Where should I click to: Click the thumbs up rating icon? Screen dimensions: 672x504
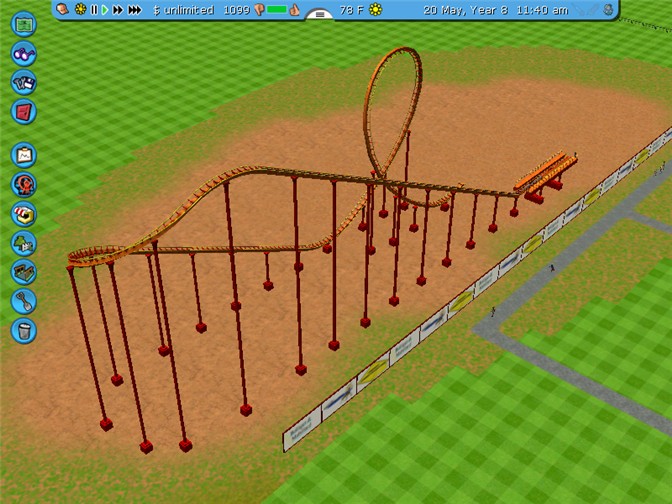294,10
